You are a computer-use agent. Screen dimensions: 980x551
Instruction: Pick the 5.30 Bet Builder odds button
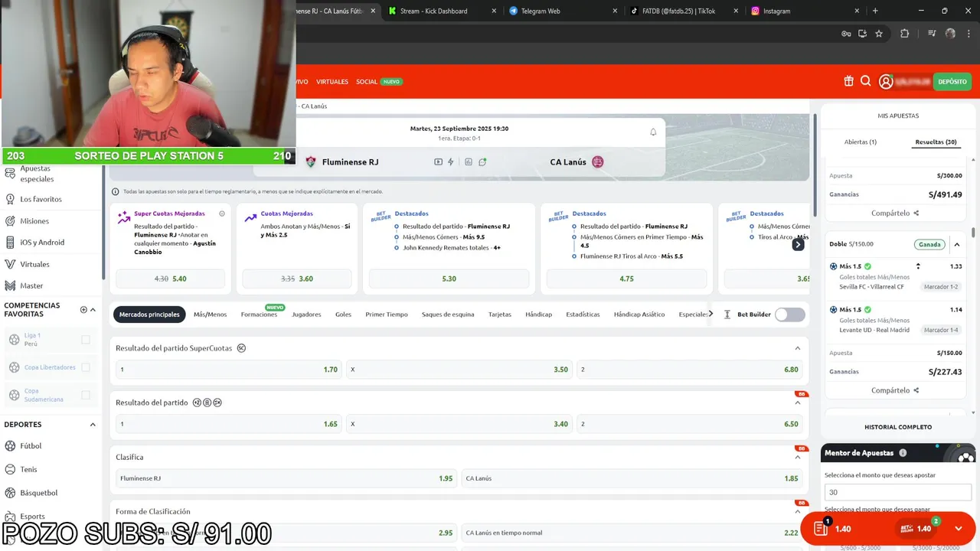click(449, 279)
